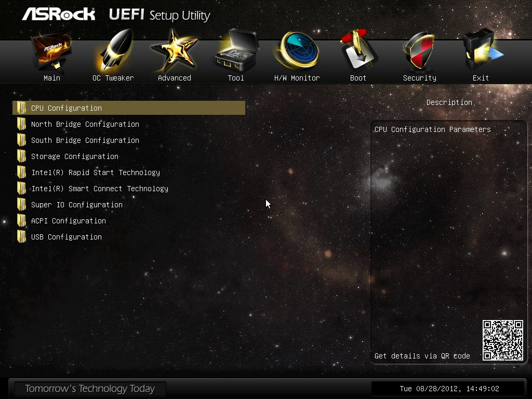532x399 pixels.
Task: Select the OC Tweaker rocket icon
Action: point(115,50)
